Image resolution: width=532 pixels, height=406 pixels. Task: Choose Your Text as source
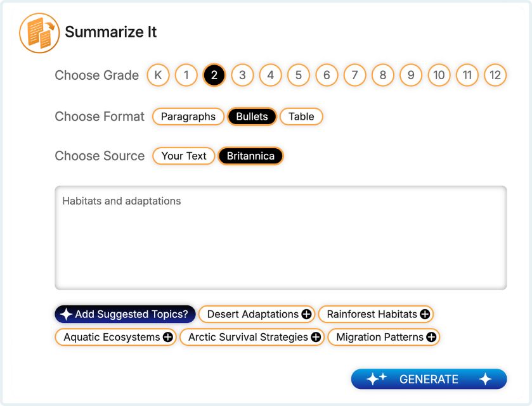coord(184,156)
